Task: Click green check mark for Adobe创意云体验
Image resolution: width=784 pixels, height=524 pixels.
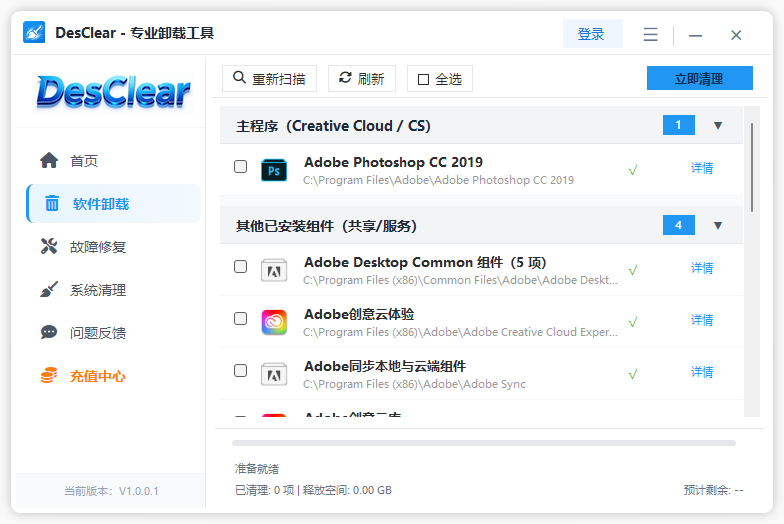Action: coord(633,322)
